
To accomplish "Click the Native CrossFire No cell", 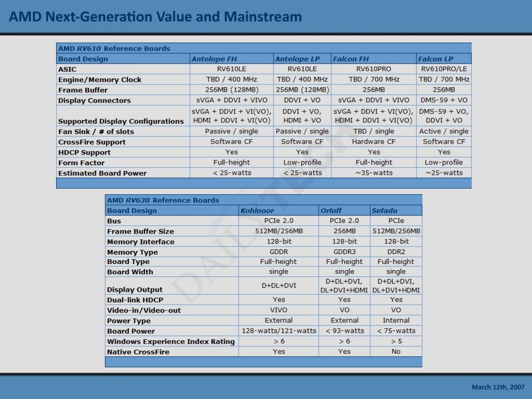I will pyautogui.click(x=396, y=352).
